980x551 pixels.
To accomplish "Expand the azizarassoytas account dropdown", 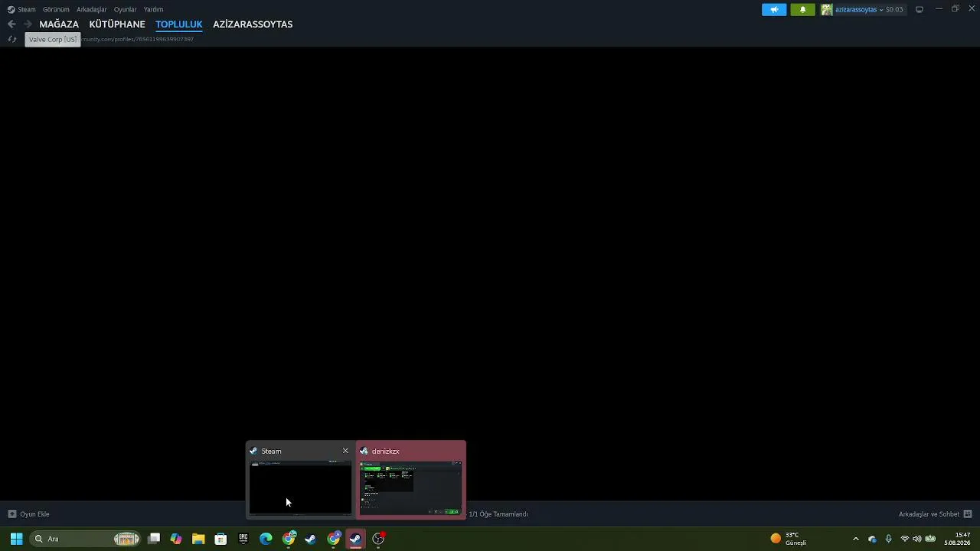I will coord(880,10).
